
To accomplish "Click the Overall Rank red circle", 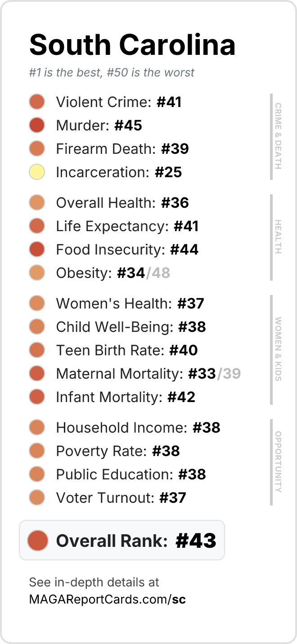I will point(38,540).
